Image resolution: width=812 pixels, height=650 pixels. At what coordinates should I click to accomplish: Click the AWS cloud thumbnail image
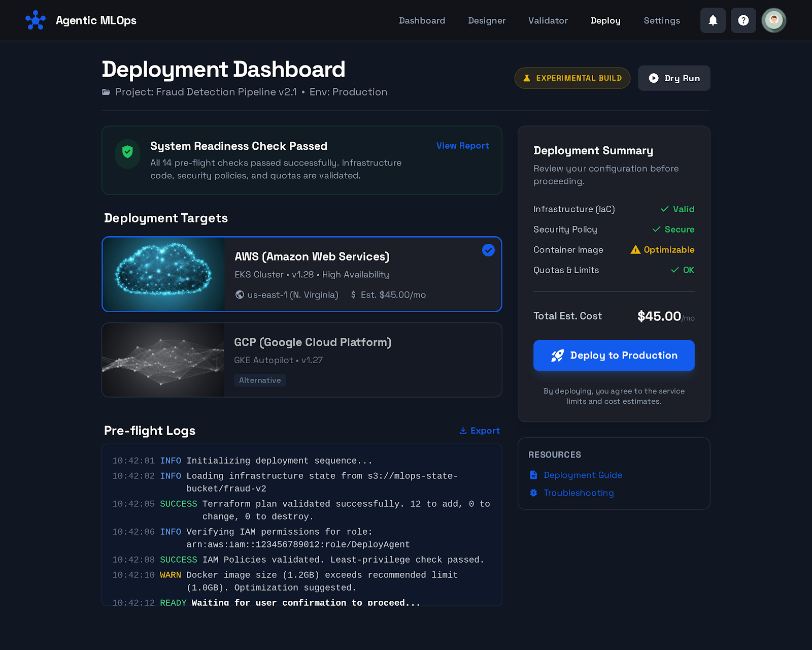[163, 274]
